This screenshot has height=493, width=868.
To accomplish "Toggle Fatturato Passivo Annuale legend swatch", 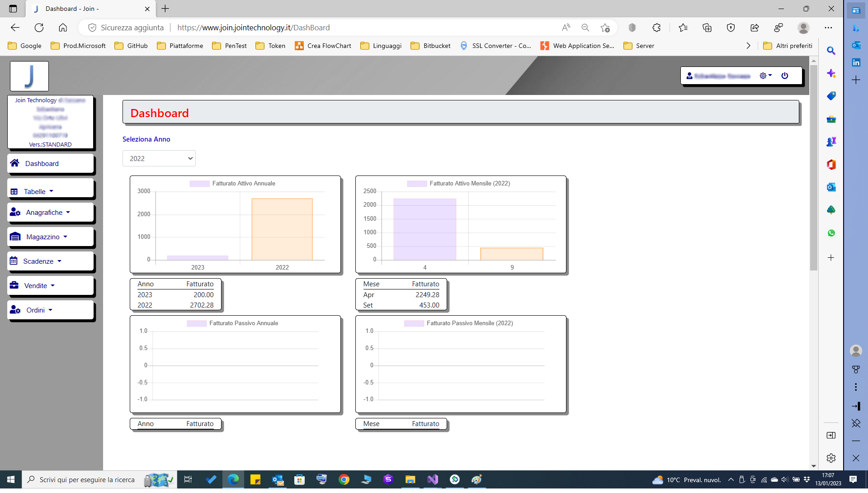I will (x=197, y=323).
